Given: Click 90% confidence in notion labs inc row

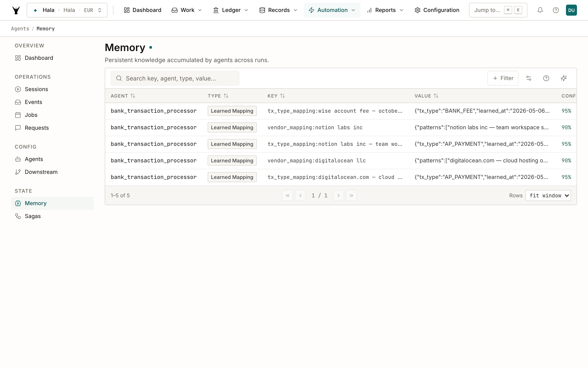Looking at the screenshot, I should (566, 127).
